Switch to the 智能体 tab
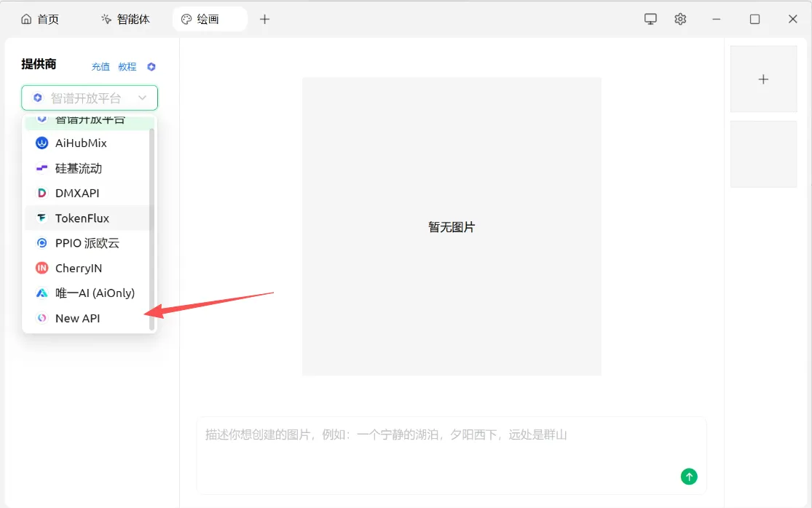The image size is (812, 508). [125, 19]
